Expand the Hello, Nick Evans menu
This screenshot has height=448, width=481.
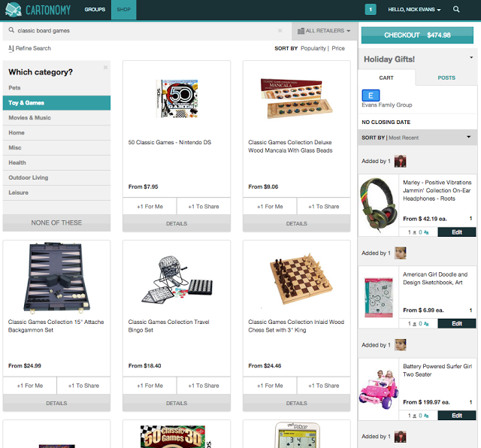pyautogui.click(x=414, y=10)
